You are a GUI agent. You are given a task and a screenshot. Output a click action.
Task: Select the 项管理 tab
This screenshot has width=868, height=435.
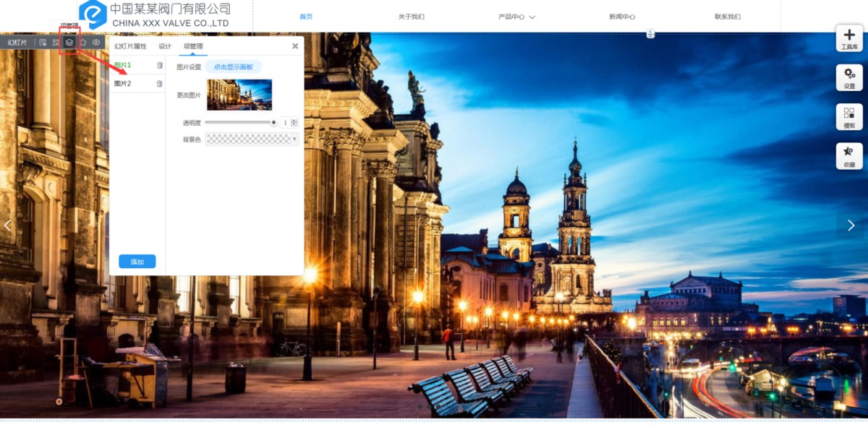(193, 46)
